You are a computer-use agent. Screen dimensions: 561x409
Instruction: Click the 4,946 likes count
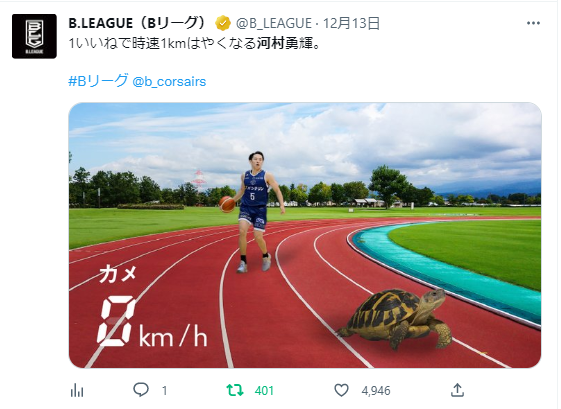pyautogui.click(x=376, y=390)
